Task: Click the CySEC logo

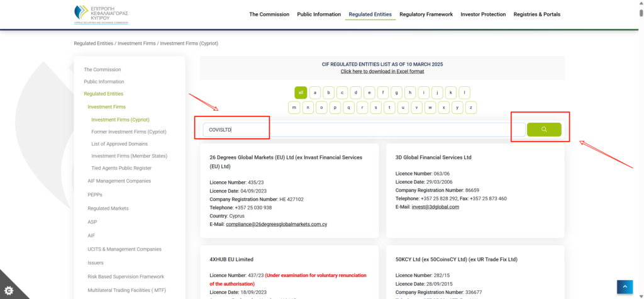Action: click(101, 14)
